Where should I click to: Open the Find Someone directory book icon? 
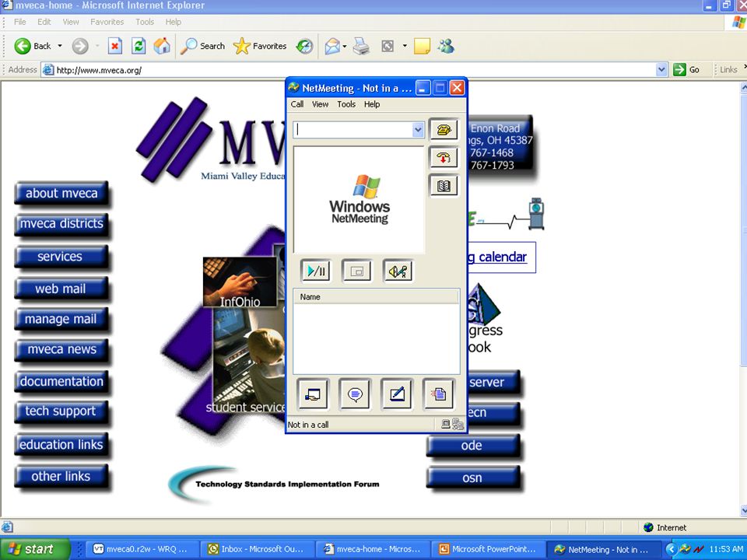pos(444,186)
